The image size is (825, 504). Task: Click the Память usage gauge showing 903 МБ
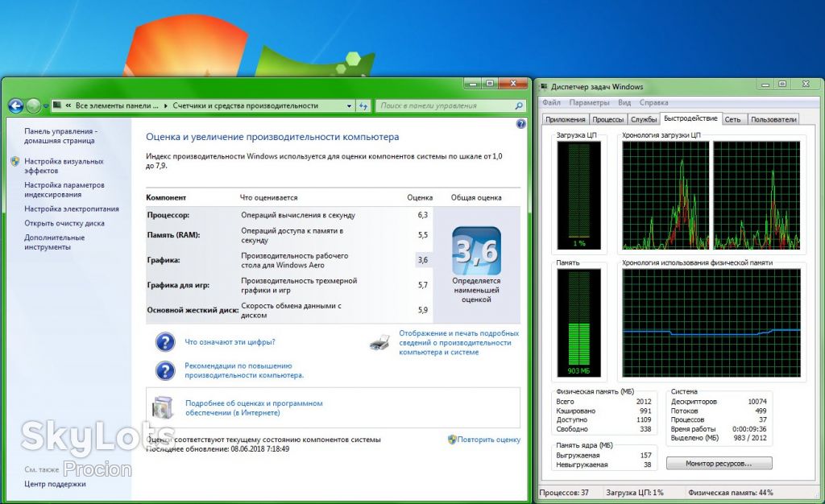(x=579, y=323)
